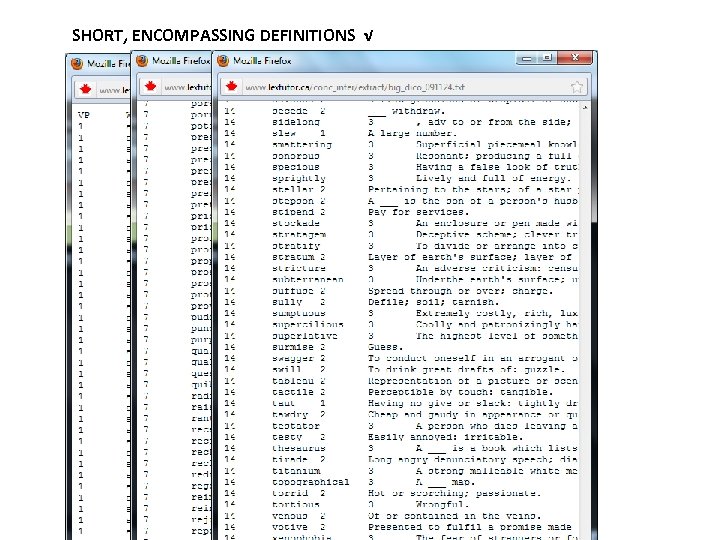Select the word "tableau"

tap(292, 381)
